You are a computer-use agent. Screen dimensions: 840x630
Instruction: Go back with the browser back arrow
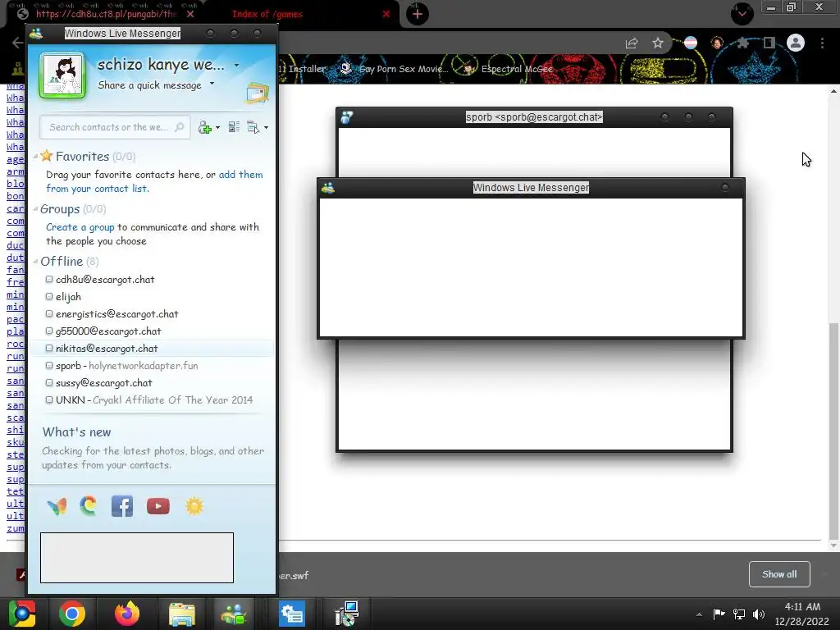(x=18, y=43)
